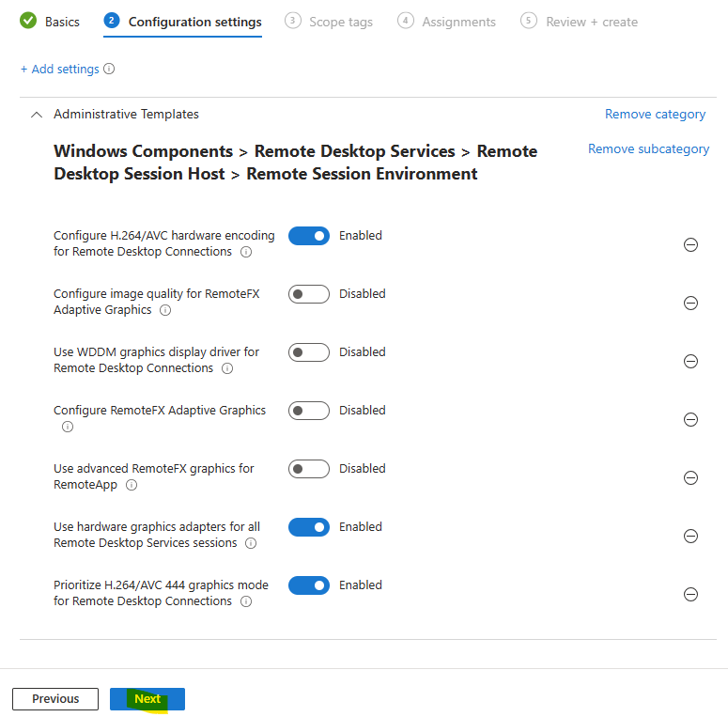Remove the Configure RemoteFX Adaptive Graphics setting
The height and width of the screenshot is (717, 728).
(x=690, y=419)
